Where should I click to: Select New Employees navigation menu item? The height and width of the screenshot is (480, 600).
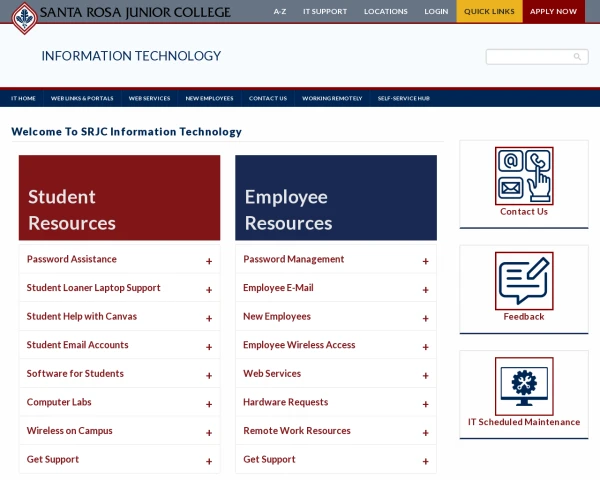[x=209, y=98]
